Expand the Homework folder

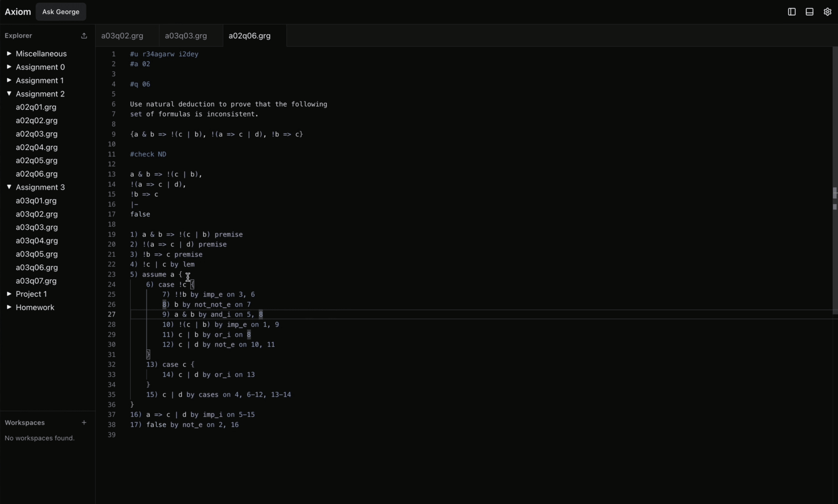[x=35, y=307]
